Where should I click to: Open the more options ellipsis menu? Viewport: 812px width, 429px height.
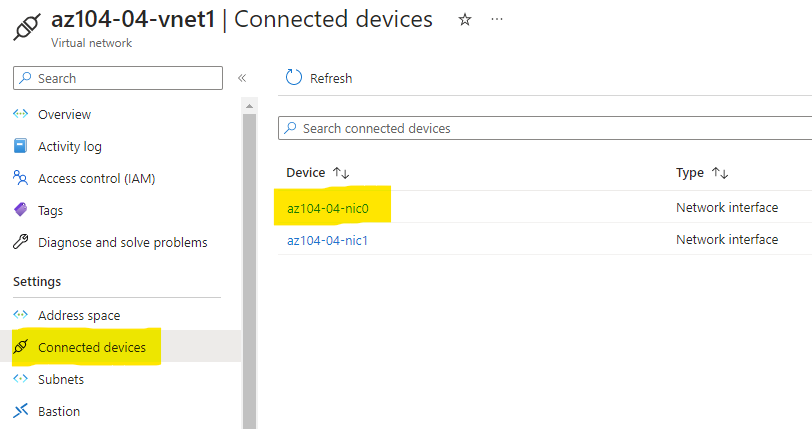point(497,19)
